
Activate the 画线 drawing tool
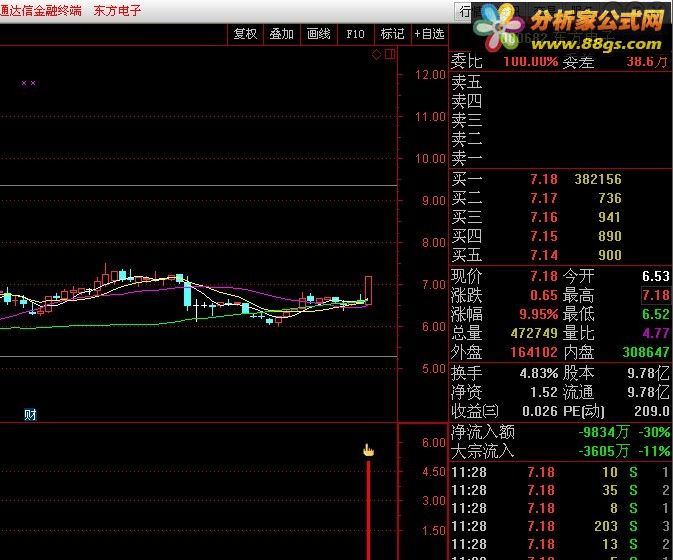(x=318, y=34)
